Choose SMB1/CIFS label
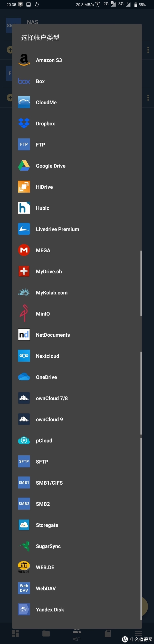This screenshot has width=154, height=644. coord(49,483)
